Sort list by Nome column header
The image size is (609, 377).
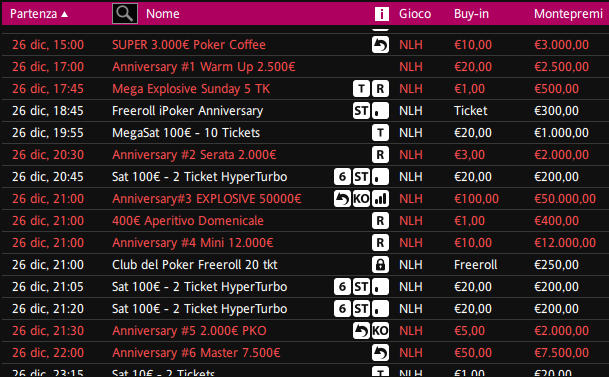[x=163, y=14]
